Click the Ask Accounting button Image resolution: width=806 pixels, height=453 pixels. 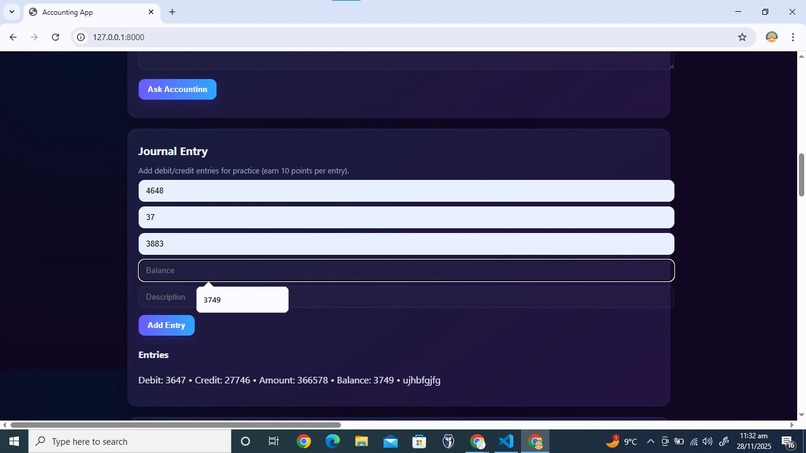[x=177, y=89]
